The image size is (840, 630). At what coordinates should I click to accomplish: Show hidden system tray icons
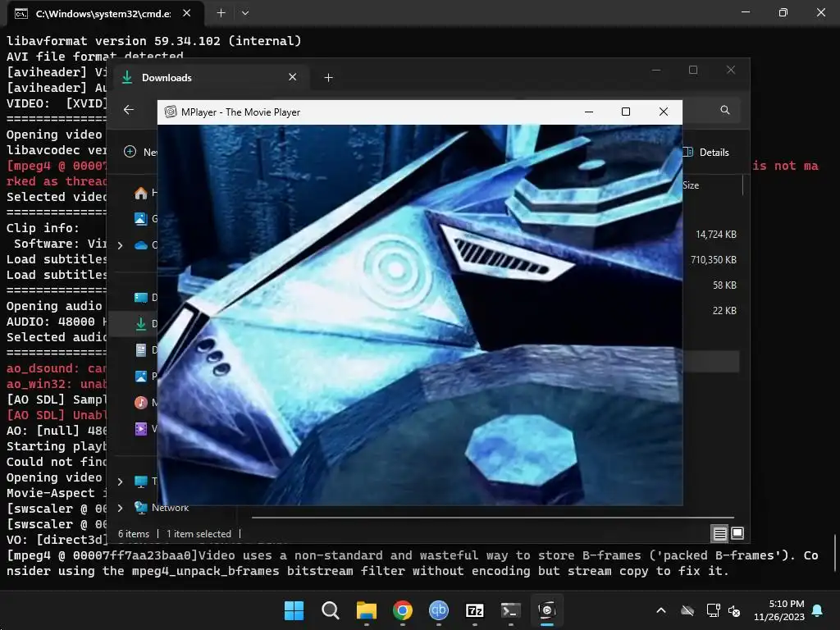pyautogui.click(x=661, y=610)
